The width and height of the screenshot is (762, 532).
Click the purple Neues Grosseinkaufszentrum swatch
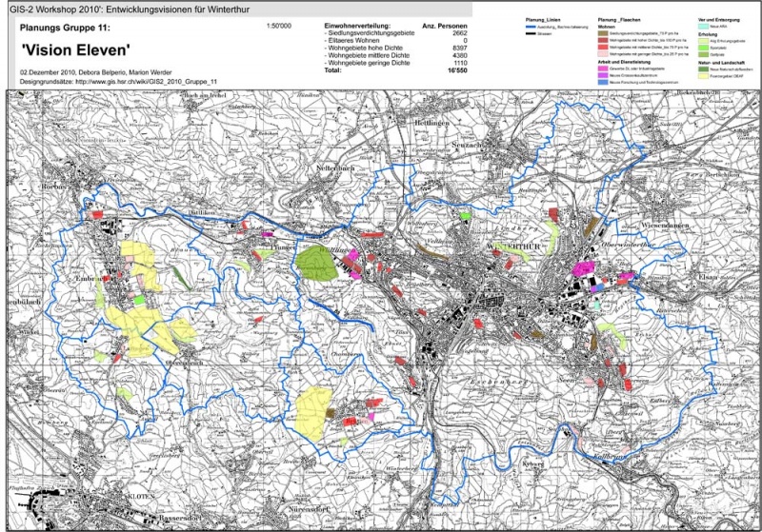coord(603,75)
